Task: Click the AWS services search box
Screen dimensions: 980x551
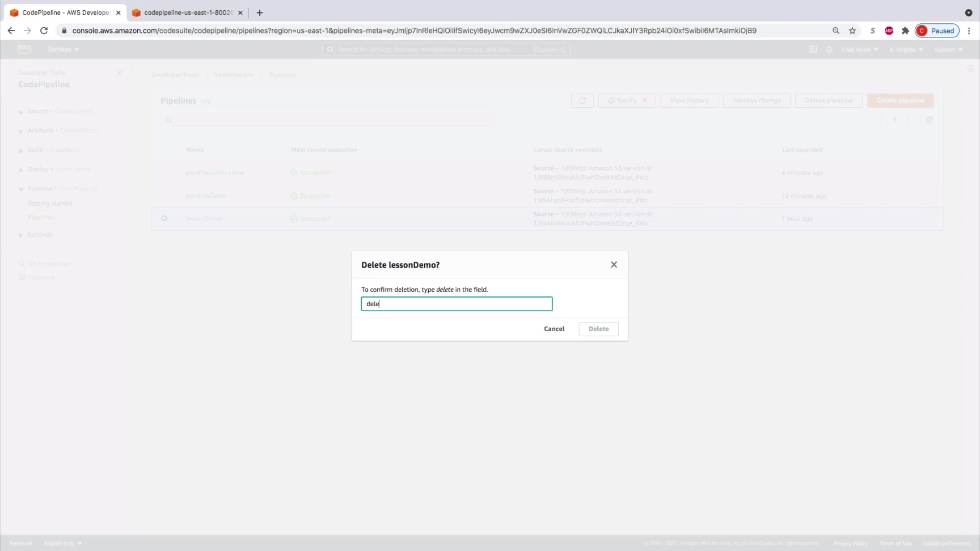Action: pos(446,49)
